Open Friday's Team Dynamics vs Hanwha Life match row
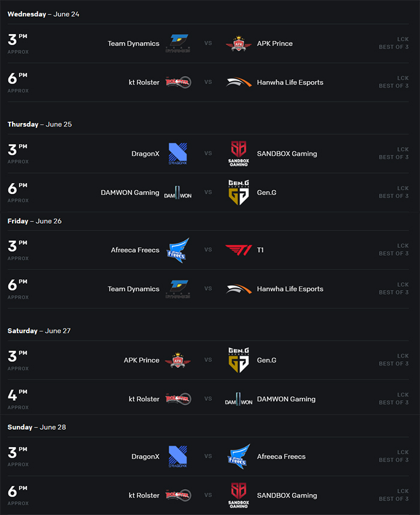Image resolution: width=420 pixels, height=515 pixels. (208, 289)
